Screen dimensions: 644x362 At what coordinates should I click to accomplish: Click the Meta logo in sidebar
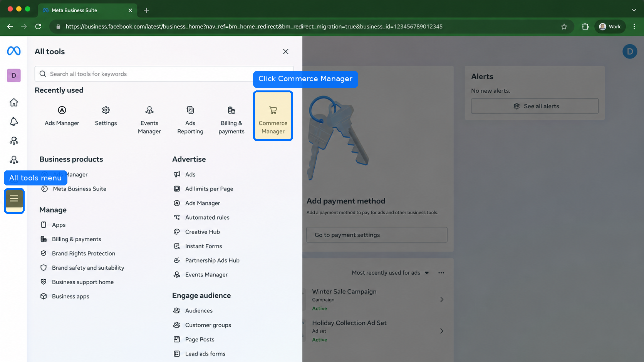tap(14, 51)
